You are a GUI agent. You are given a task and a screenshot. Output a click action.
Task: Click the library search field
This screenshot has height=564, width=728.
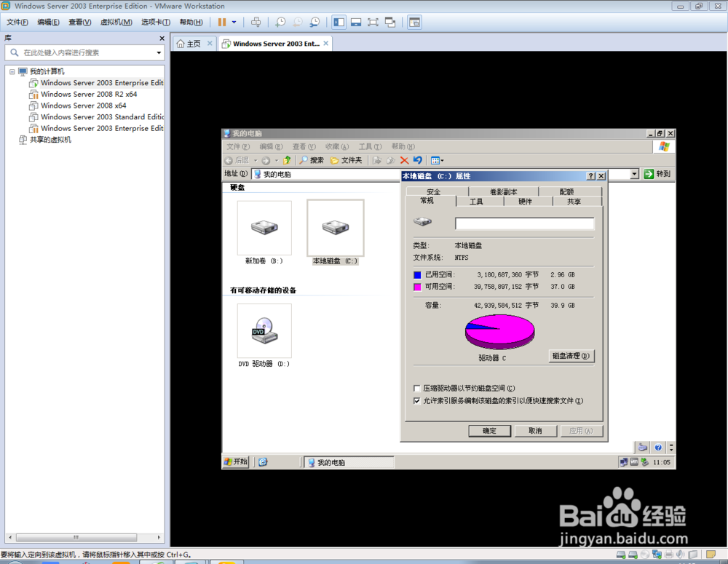tap(84, 52)
